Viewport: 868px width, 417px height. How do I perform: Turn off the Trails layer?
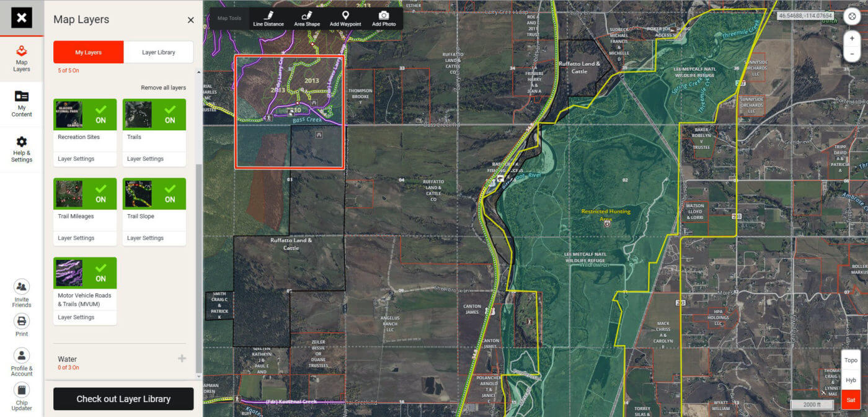[170, 115]
